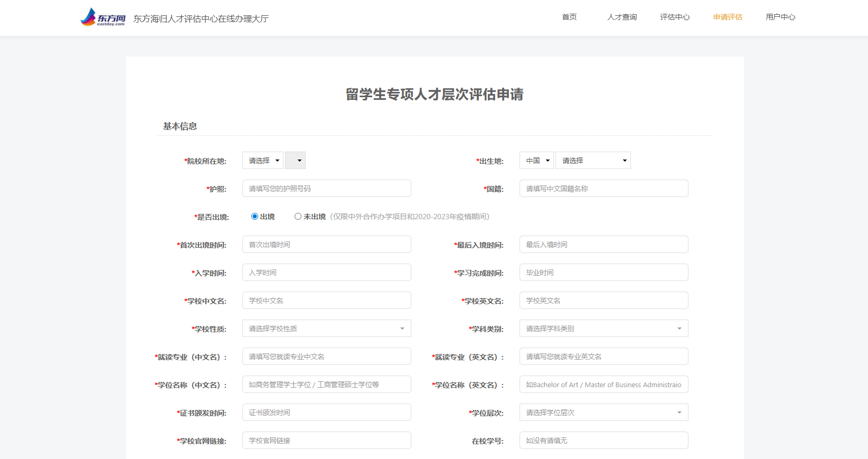Open 人才查询 navigation item
This screenshot has height=459, width=868.
click(x=622, y=17)
